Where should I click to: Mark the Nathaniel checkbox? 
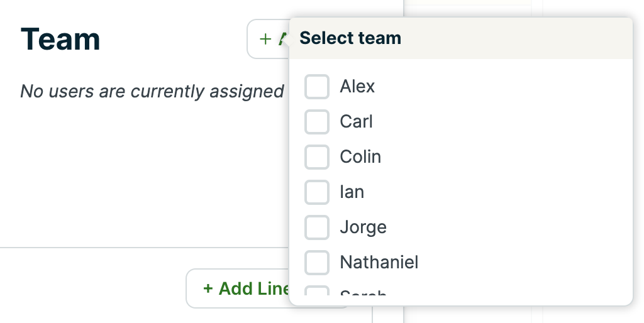point(317,263)
